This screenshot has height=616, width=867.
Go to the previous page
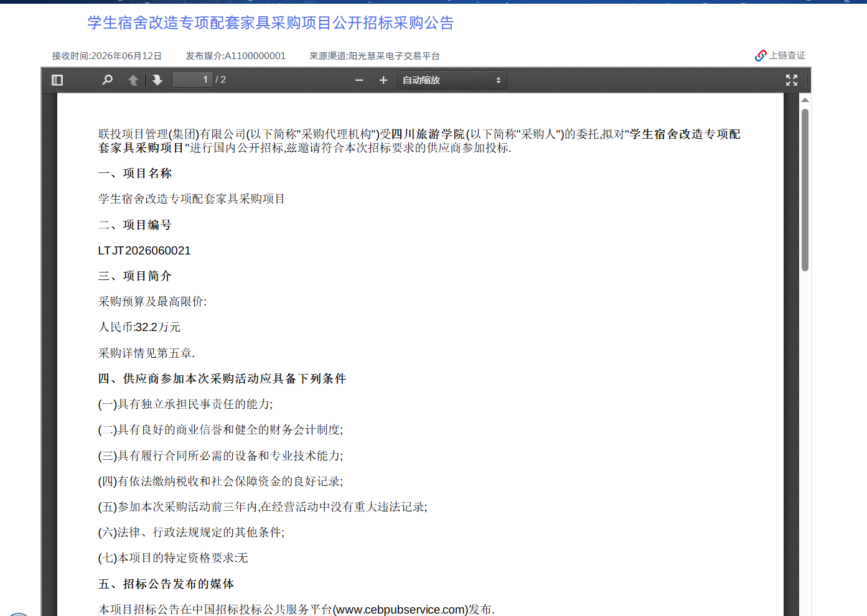click(133, 80)
